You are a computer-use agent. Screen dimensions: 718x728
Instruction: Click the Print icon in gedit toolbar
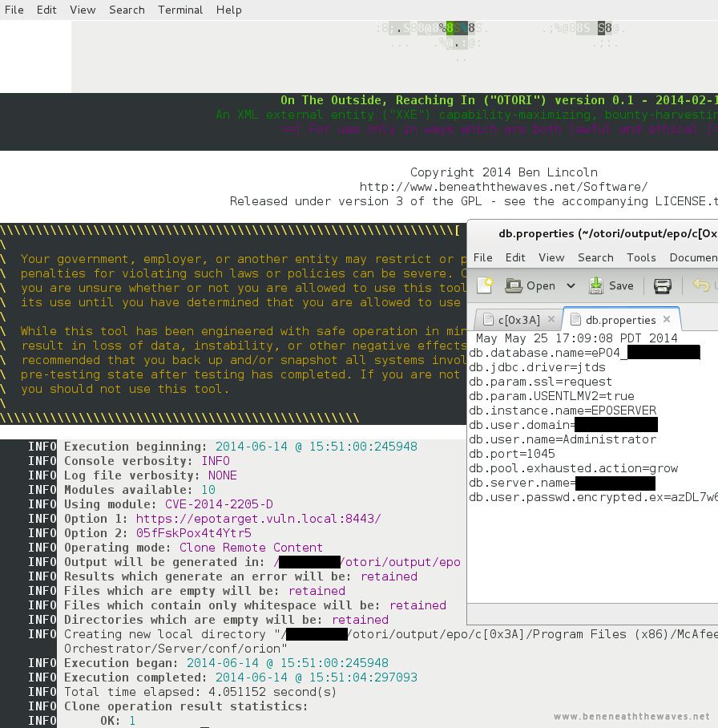point(662,285)
